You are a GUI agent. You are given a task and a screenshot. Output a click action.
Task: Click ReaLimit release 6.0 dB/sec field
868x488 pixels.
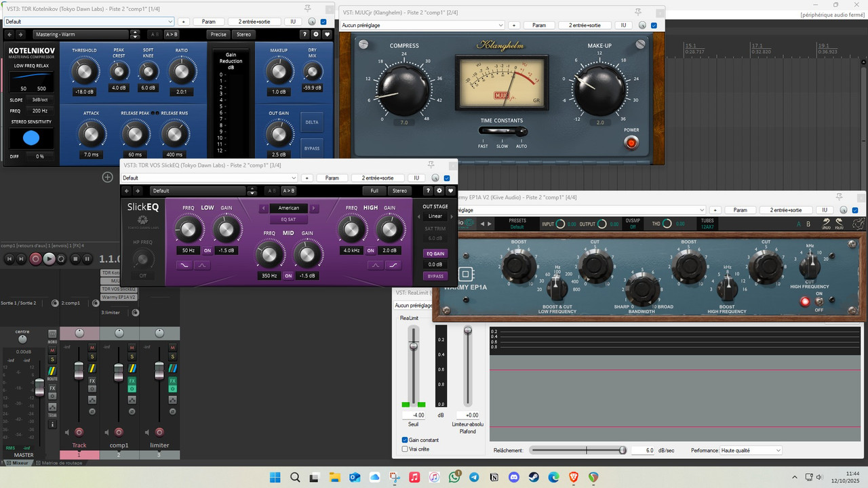tap(642, 450)
